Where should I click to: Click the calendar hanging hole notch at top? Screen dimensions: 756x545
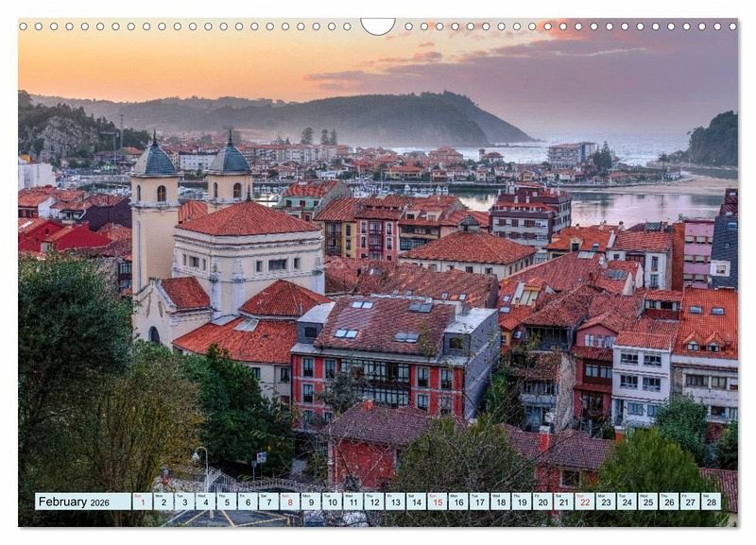point(378,25)
